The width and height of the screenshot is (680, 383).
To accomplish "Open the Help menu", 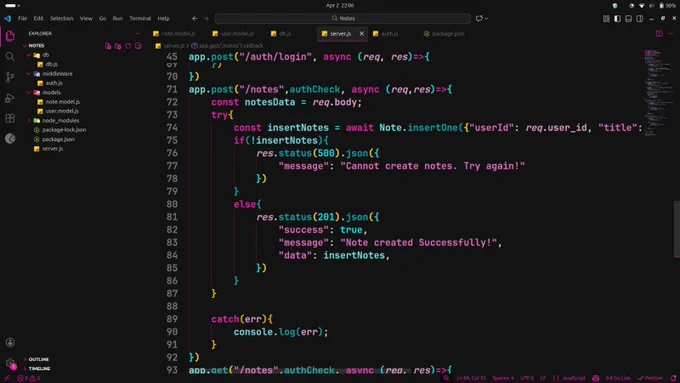I will (x=163, y=19).
